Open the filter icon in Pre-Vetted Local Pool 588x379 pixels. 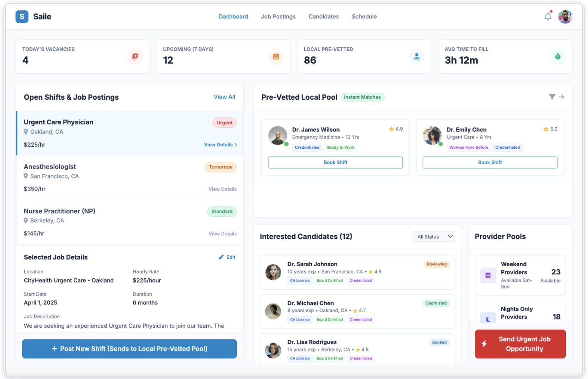pos(552,97)
